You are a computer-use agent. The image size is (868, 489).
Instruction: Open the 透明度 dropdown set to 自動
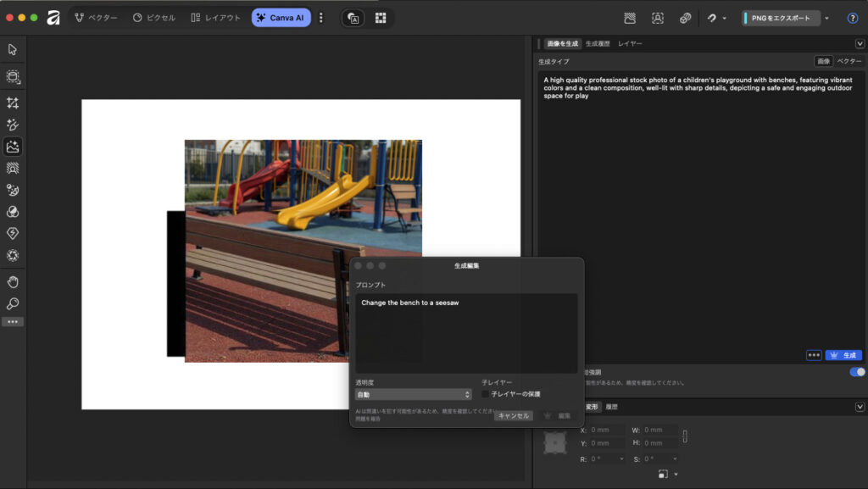(x=413, y=394)
